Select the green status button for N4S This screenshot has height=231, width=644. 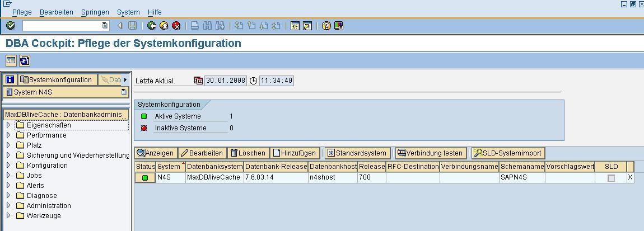tap(145, 178)
